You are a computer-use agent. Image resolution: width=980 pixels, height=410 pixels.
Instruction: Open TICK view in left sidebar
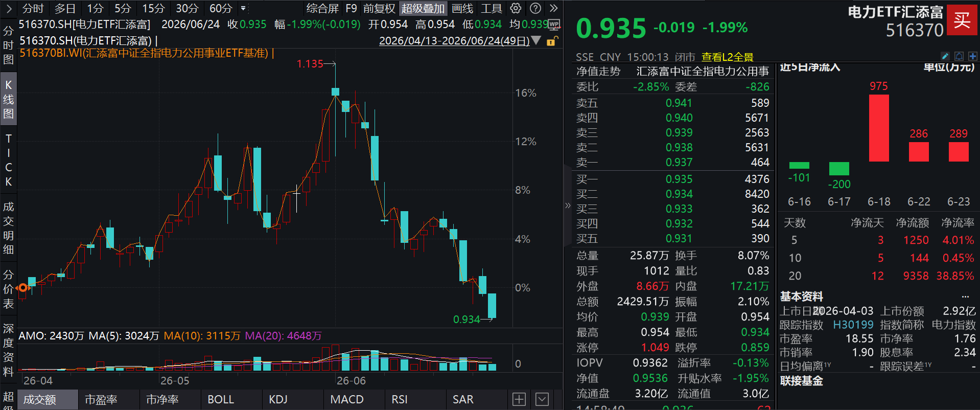tap(8, 160)
